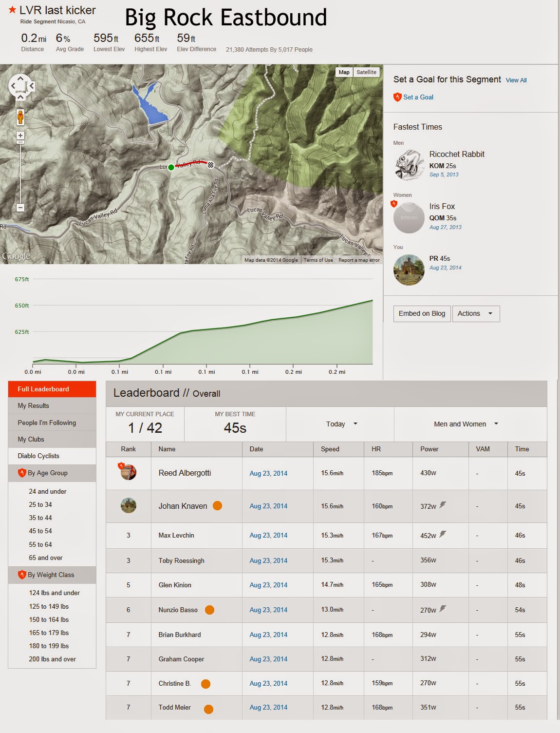Switch map to Satellite view
This screenshot has height=733, width=560.
tap(366, 72)
